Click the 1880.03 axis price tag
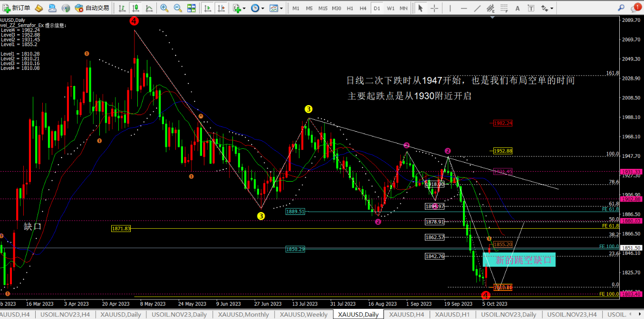Viewport: 644px width, 319px height. (x=632, y=221)
